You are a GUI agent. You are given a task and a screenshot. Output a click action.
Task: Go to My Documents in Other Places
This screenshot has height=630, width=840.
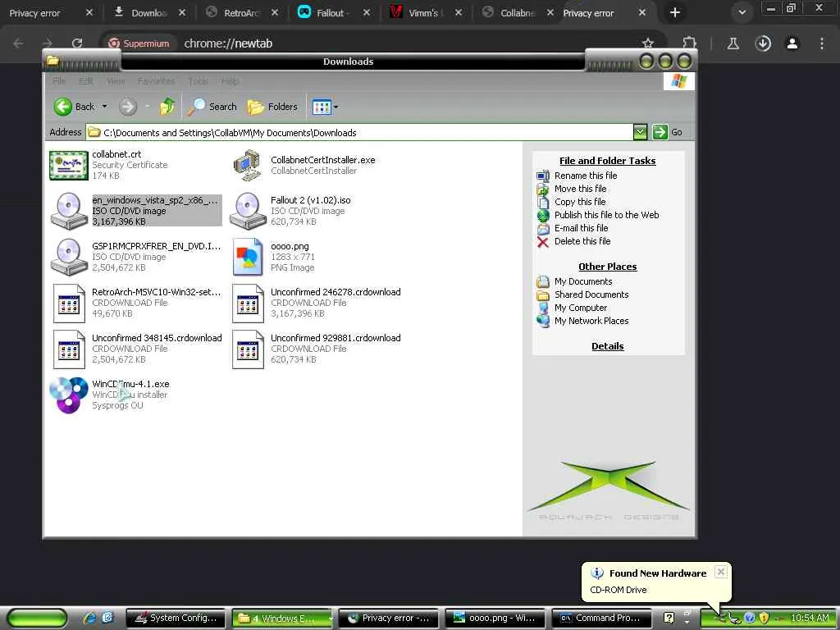pyautogui.click(x=583, y=281)
